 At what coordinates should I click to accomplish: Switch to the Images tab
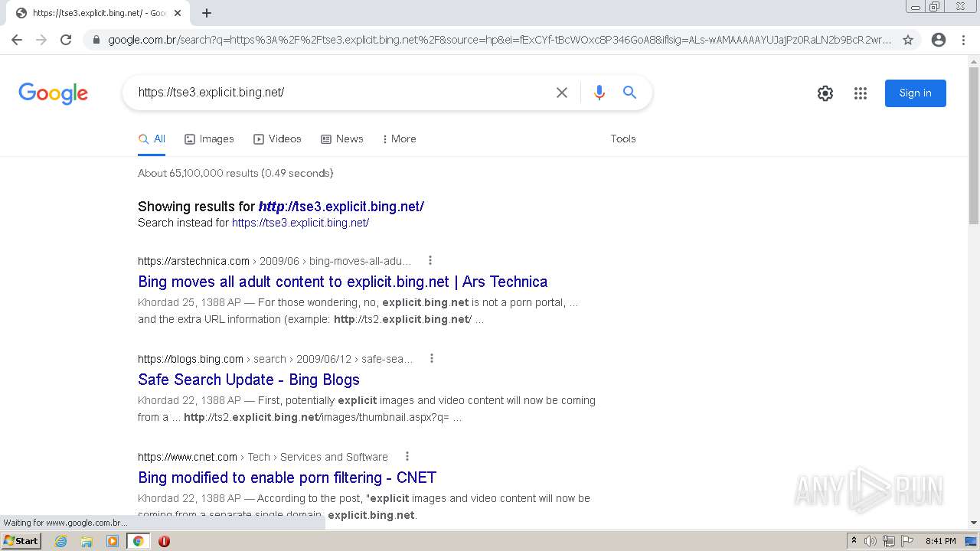209,139
